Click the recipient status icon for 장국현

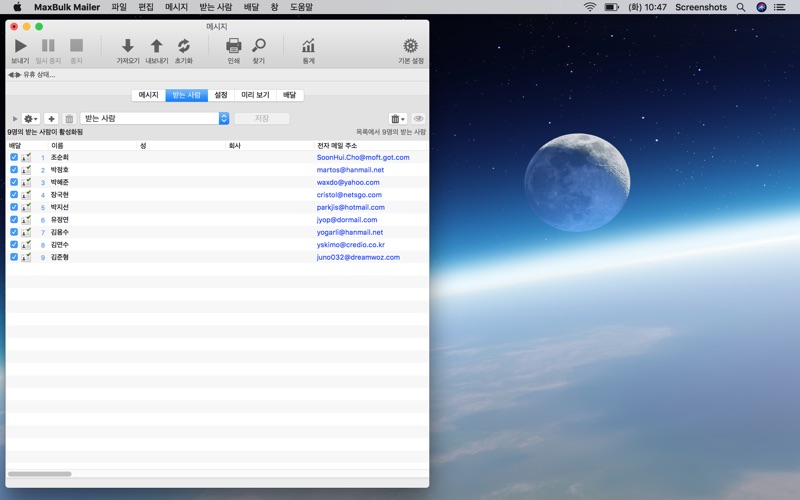click(x=26, y=194)
